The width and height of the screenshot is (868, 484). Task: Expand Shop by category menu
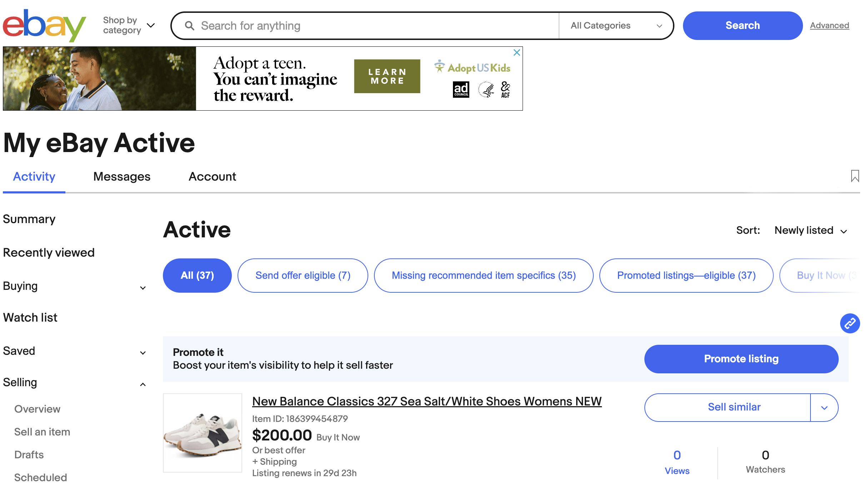[x=129, y=25]
